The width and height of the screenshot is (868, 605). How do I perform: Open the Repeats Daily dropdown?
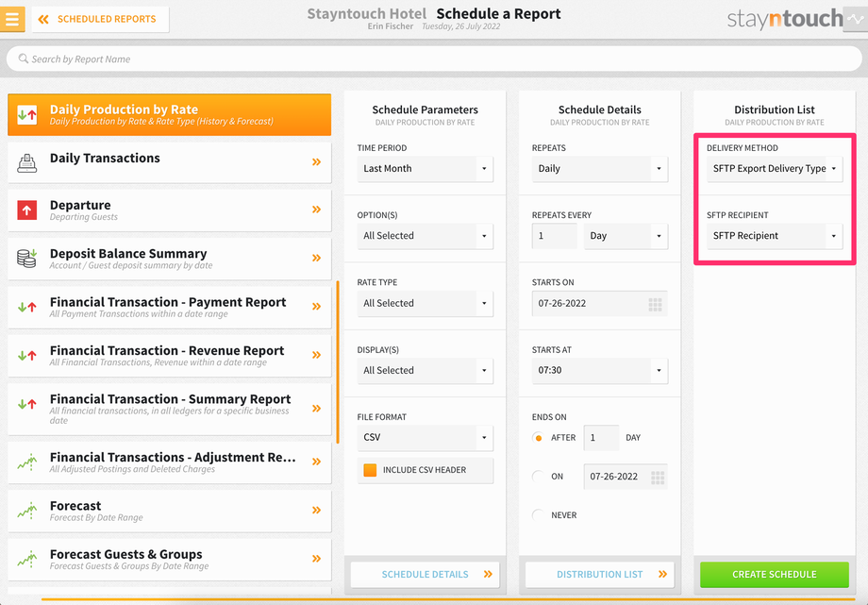599,168
